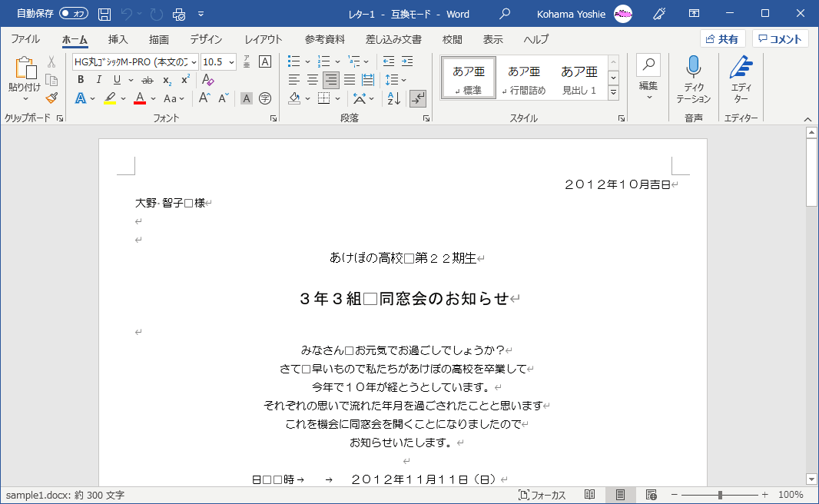Click the Align Left icon
Viewport: 819px width, 504px height.
(294, 80)
